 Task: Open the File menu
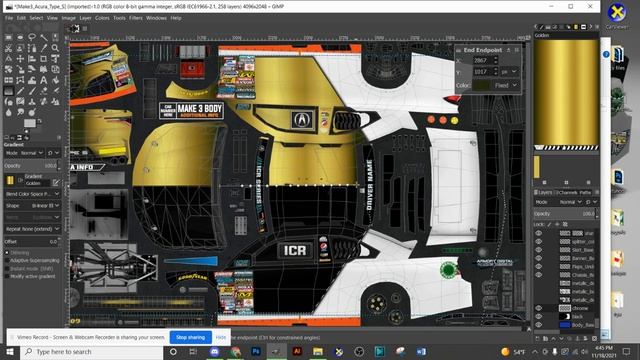9,18
